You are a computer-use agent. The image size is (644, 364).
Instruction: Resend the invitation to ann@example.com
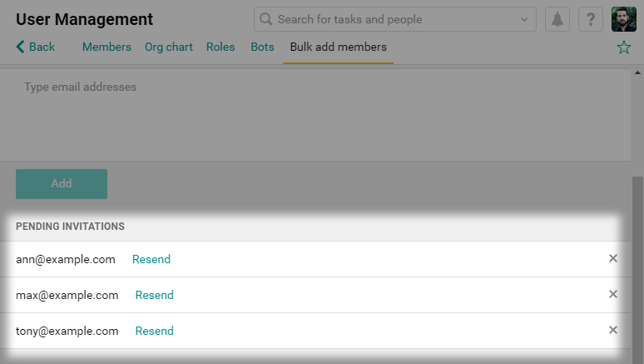(x=151, y=259)
